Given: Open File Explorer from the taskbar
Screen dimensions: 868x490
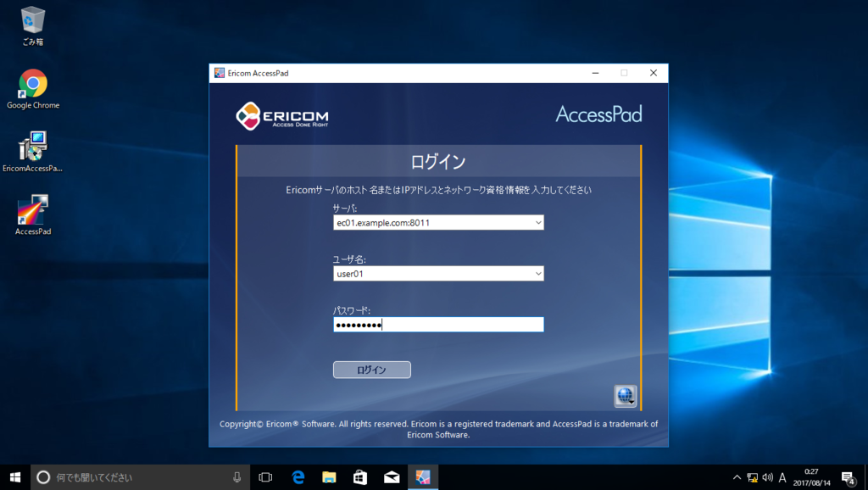Looking at the screenshot, I should point(329,477).
